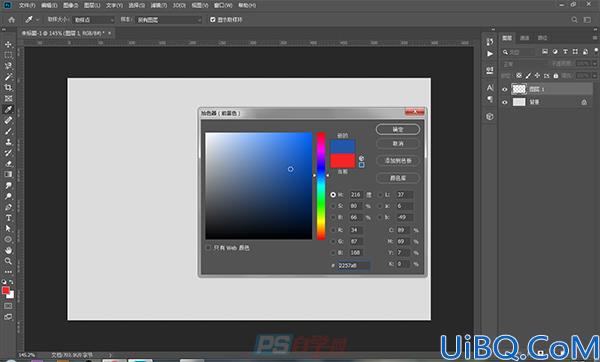Viewport: 600px width, 362px height.
Task: Click the 添加到色板 button
Action: click(398, 161)
